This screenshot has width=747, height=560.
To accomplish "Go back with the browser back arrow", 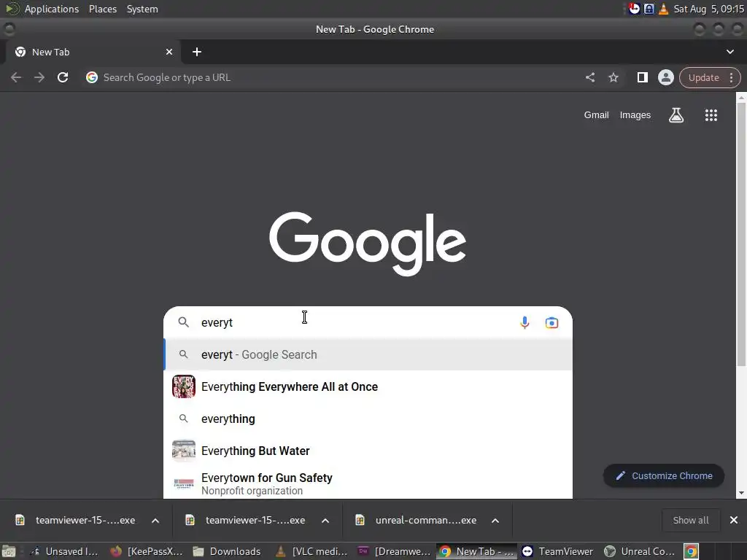I will click(x=16, y=77).
